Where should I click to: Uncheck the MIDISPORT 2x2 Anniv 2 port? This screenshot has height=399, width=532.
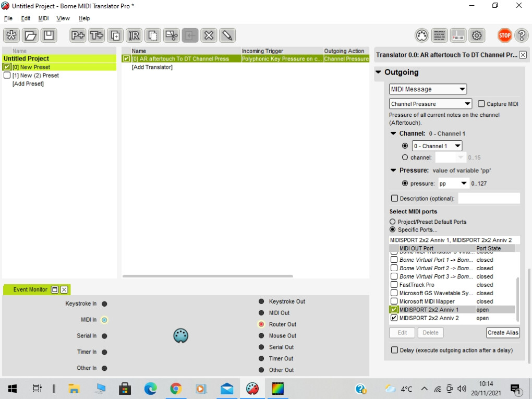pyautogui.click(x=394, y=318)
